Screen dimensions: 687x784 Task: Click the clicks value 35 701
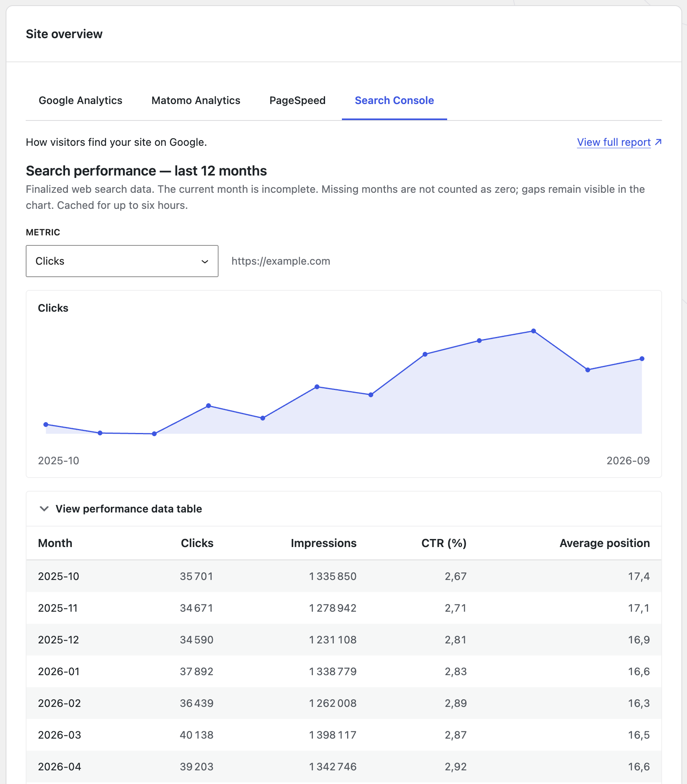click(x=196, y=576)
